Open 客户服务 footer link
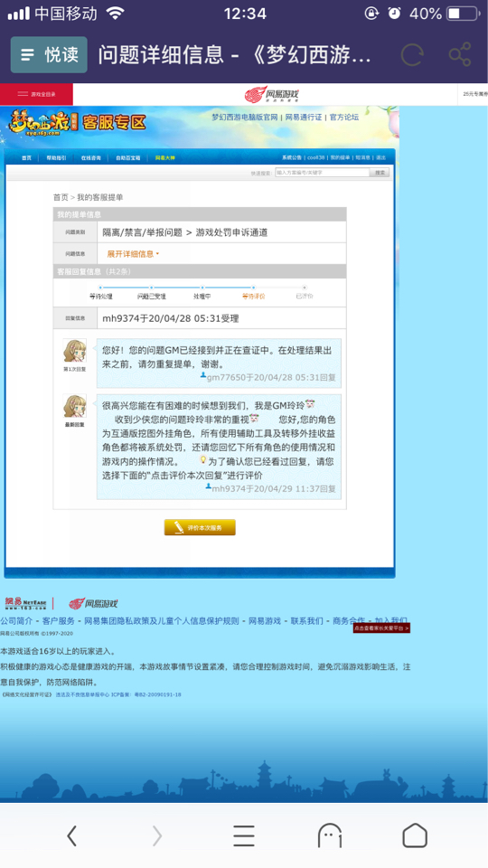The image size is (488, 868). [59, 620]
